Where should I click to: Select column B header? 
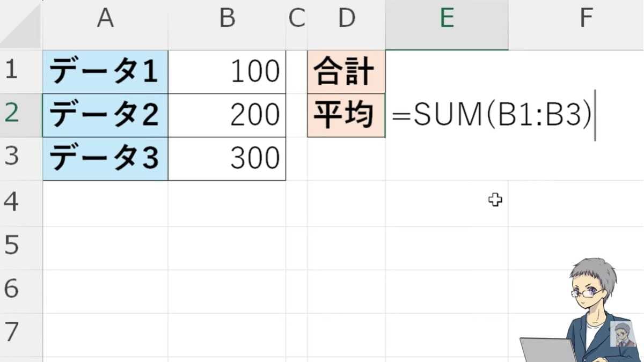(x=227, y=19)
